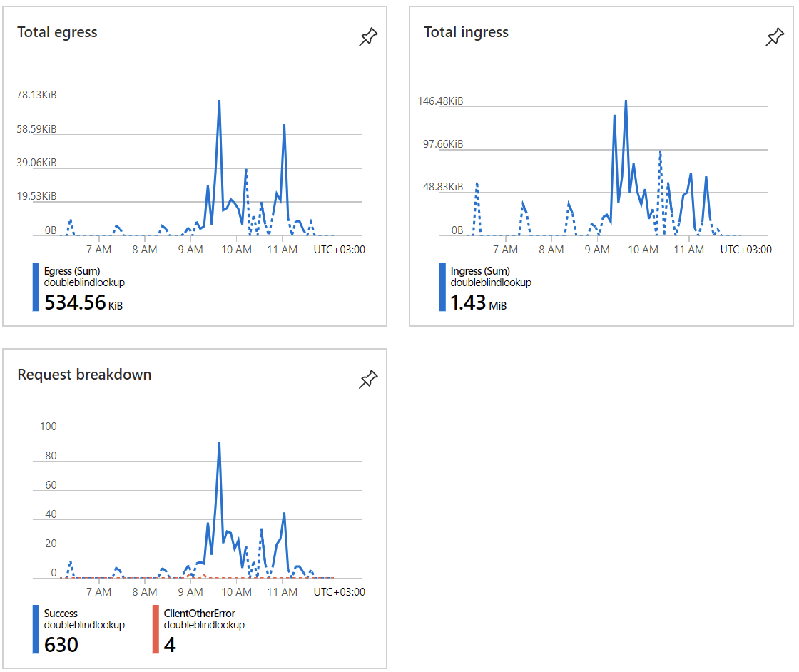The width and height of the screenshot is (799, 672).
Task: Click the Total egress chart title
Action: tap(57, 32)
